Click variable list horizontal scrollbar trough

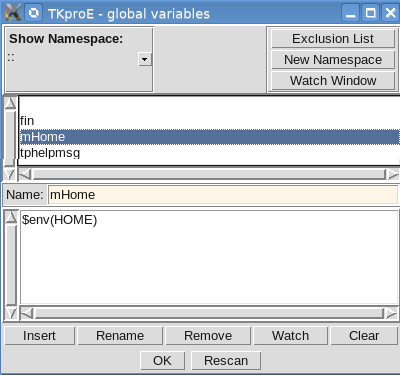209,174
